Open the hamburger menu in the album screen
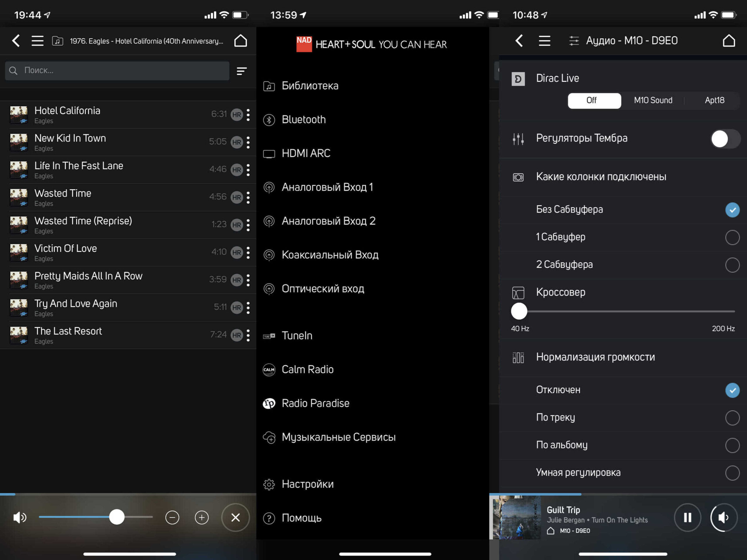Screen dimensions: 747x560 point(37,41)
